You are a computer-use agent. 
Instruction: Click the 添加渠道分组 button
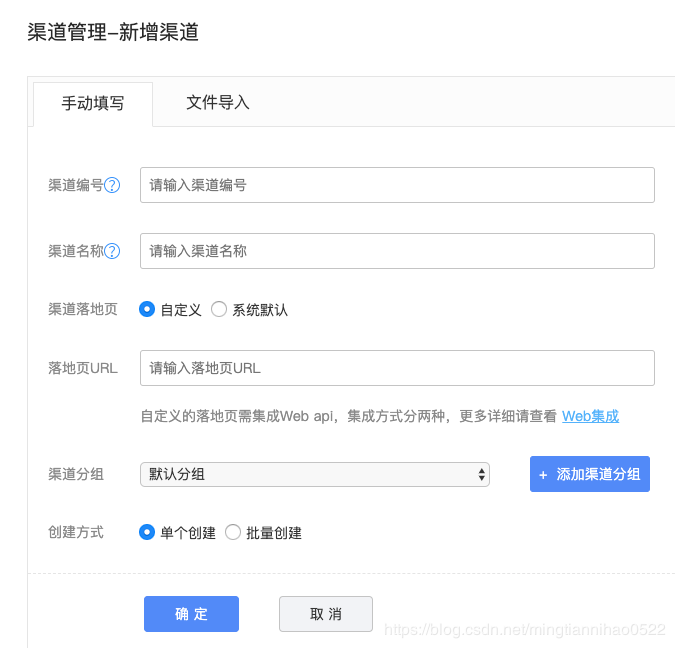click(590, 474)
